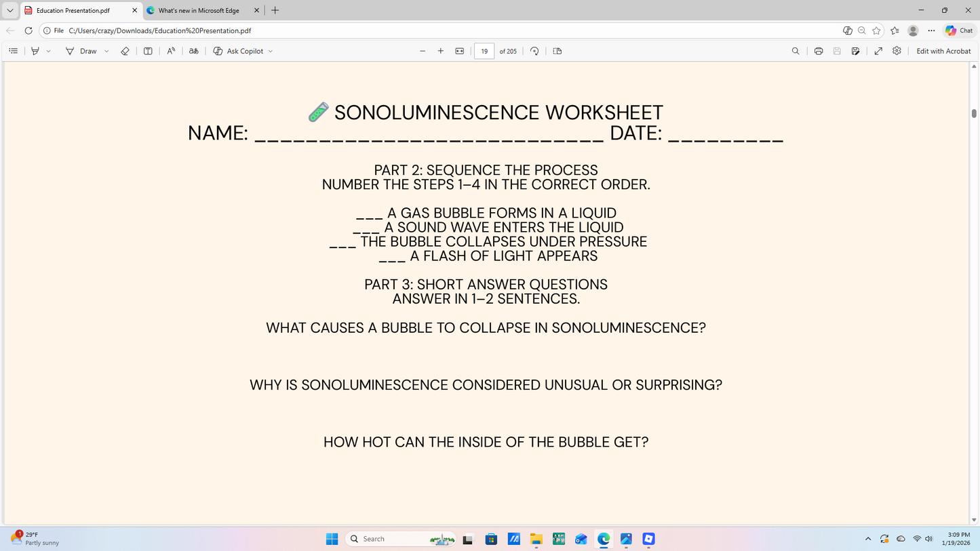Toggle Fit to width view
The height and width of the screenshot is (551, 980).
click(x=460, y=51)
